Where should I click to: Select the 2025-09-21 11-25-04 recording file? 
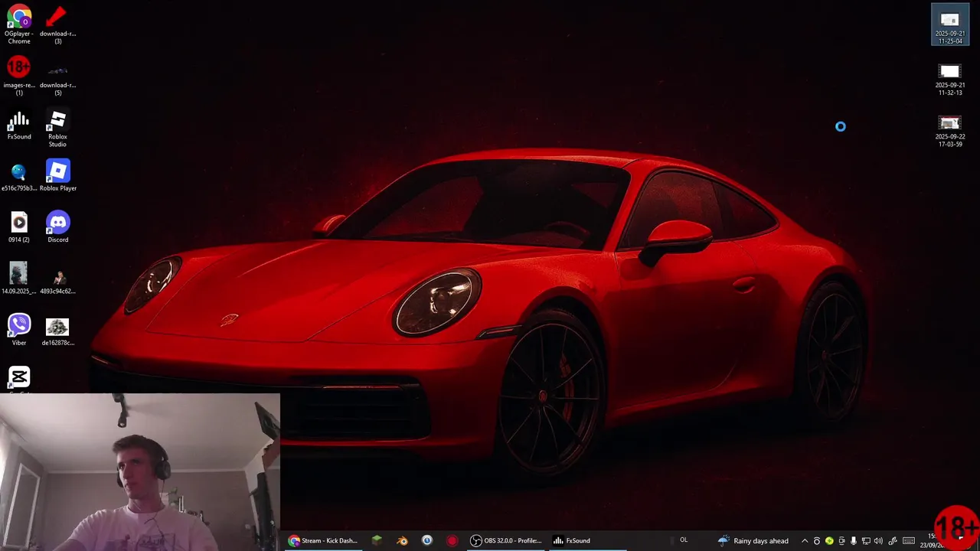(x=949, y=25)
